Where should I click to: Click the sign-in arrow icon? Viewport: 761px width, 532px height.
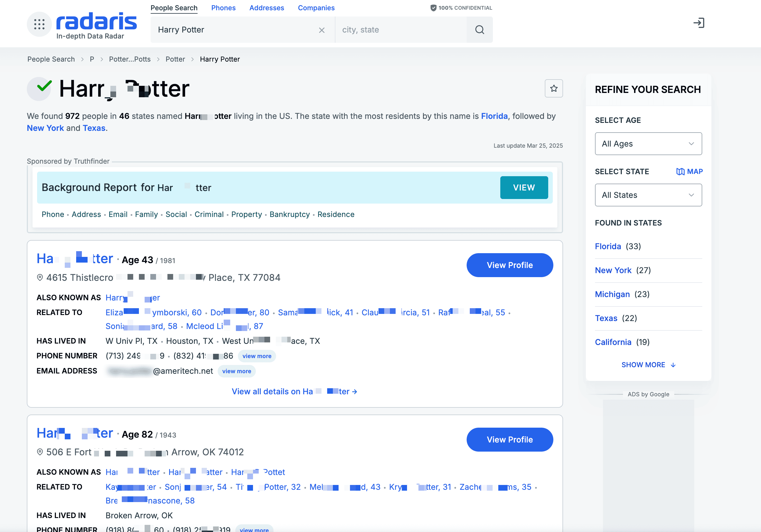(699, 23)
